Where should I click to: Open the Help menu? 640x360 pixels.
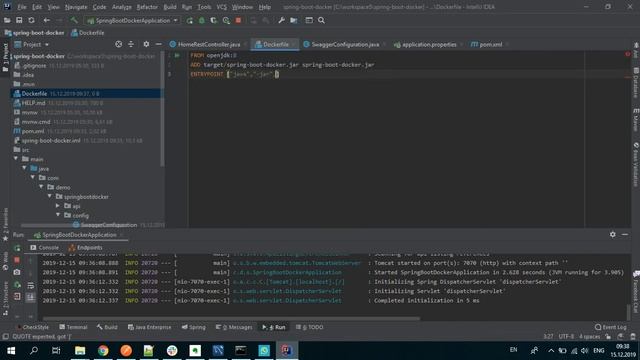[264, 7]
